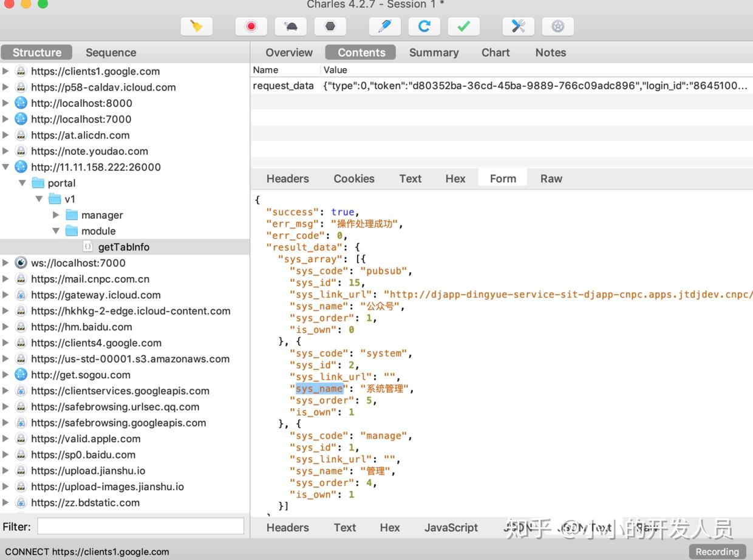Click the pen compose request icon
This screenshot has width=753, height=560.
(384, 26)
